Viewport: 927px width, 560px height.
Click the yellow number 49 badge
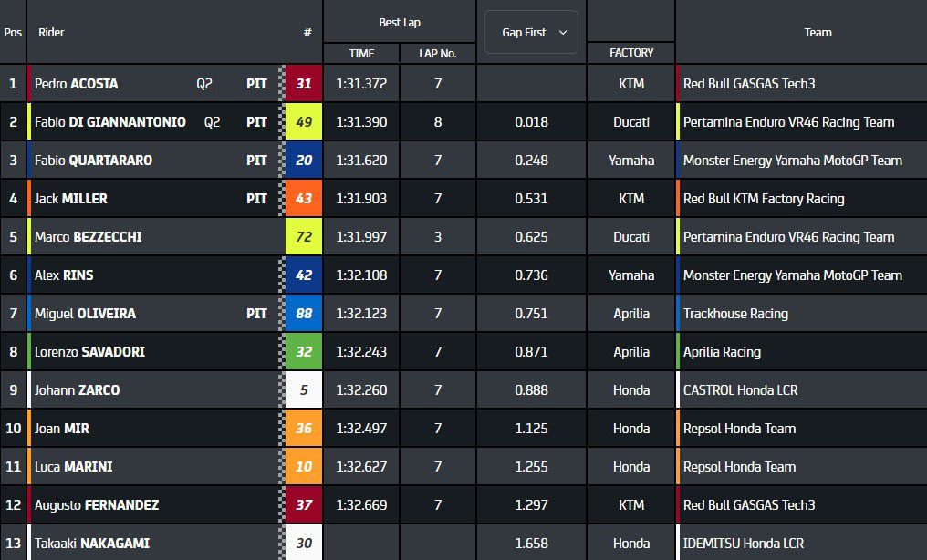(304, 121)
